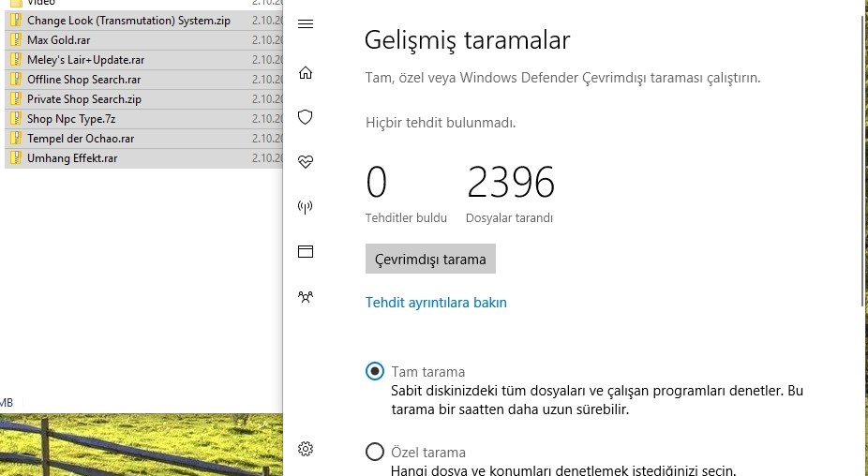Click the Private Shop Search.zip archive icon

16,99
